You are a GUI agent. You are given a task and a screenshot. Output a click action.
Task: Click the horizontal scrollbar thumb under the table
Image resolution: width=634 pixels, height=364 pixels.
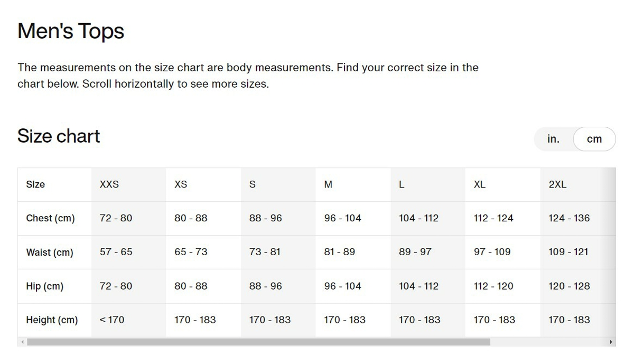coord(259,342)
